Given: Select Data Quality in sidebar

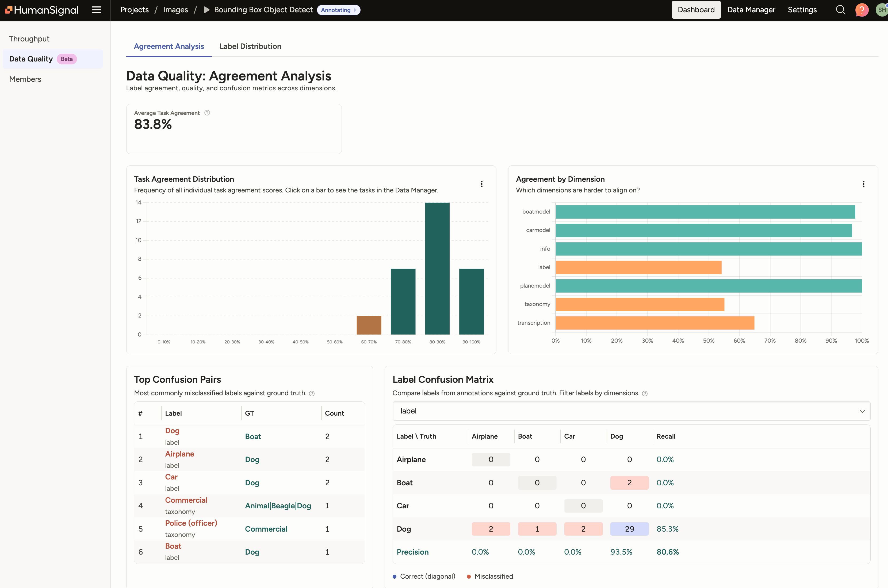Looking at the screenshot, I should click(53, 59).
